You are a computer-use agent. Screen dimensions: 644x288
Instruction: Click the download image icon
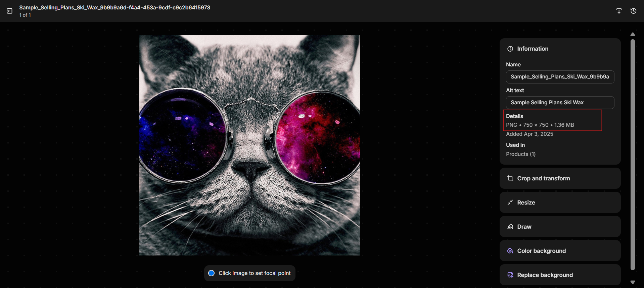point(619,11)
